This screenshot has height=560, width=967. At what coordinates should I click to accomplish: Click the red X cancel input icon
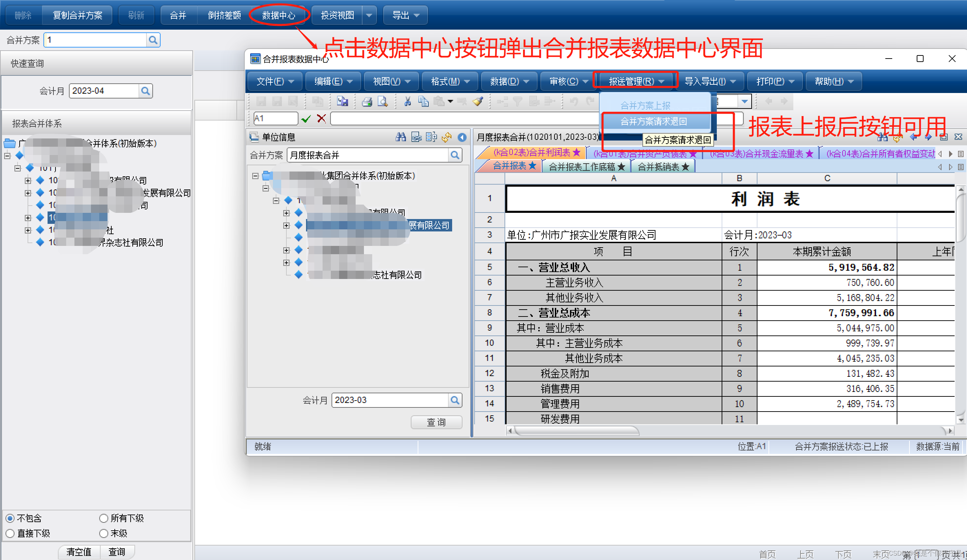[322, 119]
